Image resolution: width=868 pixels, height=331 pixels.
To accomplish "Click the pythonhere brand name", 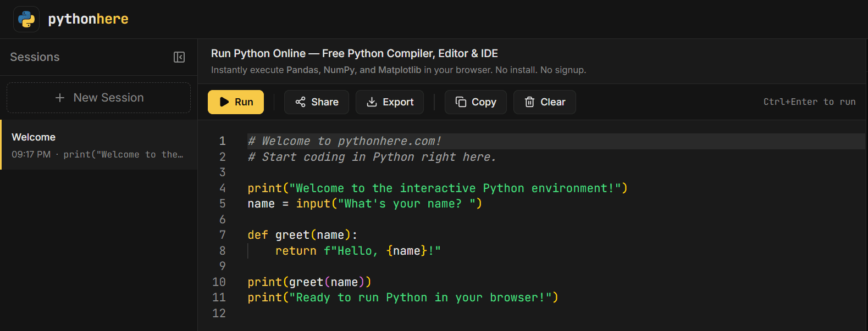I will coord(89,19).
